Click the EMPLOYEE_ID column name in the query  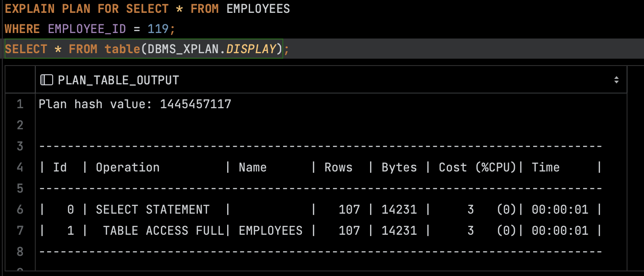pos(87,29)
